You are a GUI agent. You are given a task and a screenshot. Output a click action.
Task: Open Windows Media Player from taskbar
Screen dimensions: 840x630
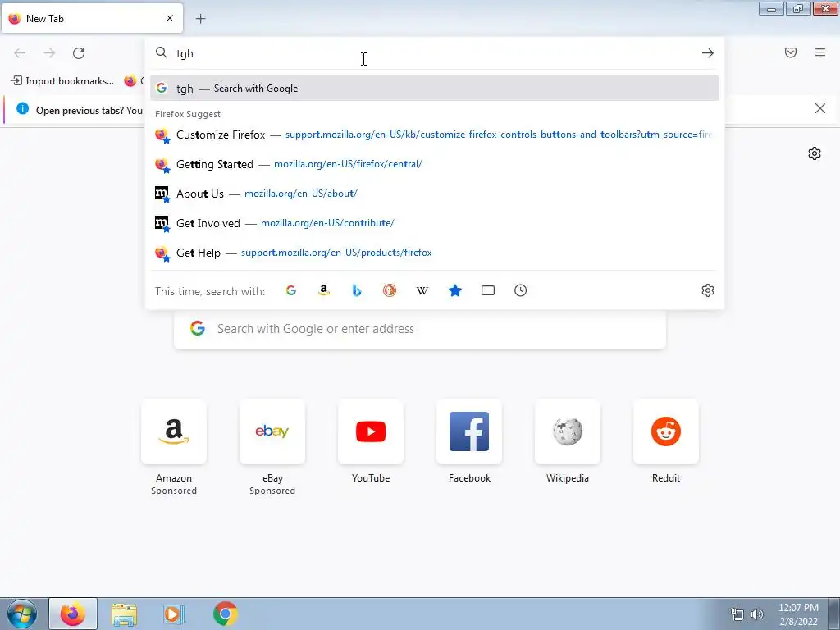coord(174,614)
